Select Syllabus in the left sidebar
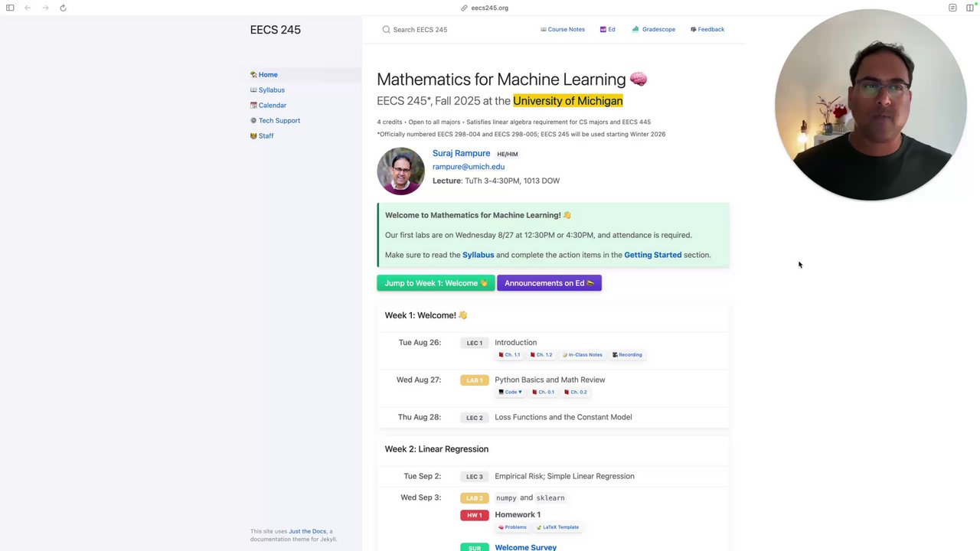This screenshot has width=980, height=551. [x=271, y=90]
